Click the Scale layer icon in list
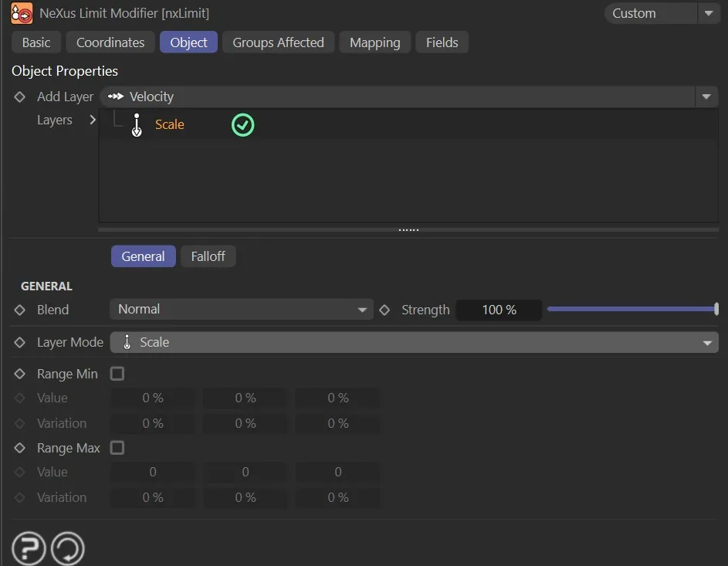Screen dimensions: 728x566 137,124
